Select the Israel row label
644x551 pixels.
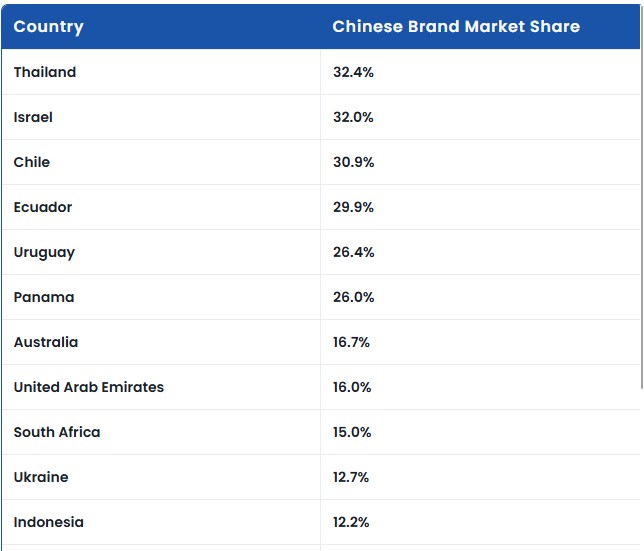coord(33,117)
